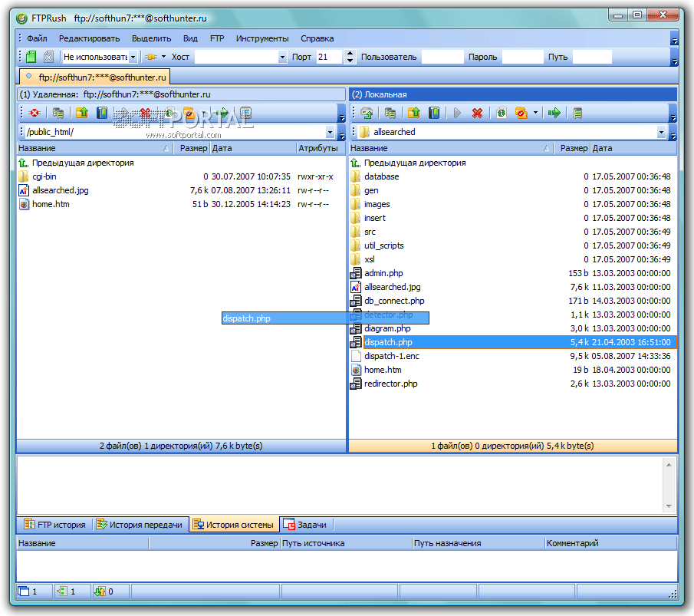Screen dimensions: 694x616
Task: Expand the Хост combo box arrow
Action: [x=282, y=57]
